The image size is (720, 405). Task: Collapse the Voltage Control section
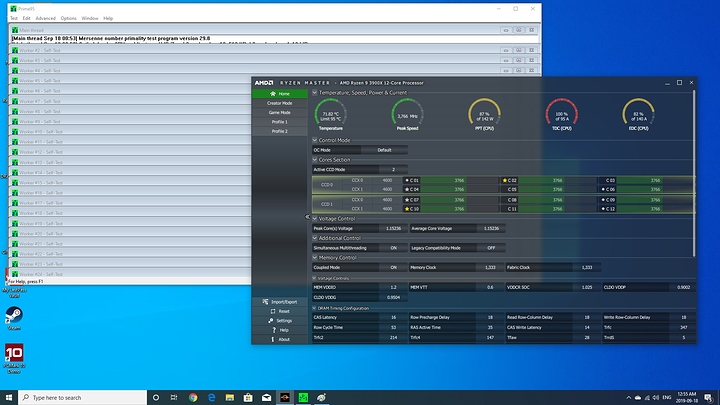[x=315, y=219]
